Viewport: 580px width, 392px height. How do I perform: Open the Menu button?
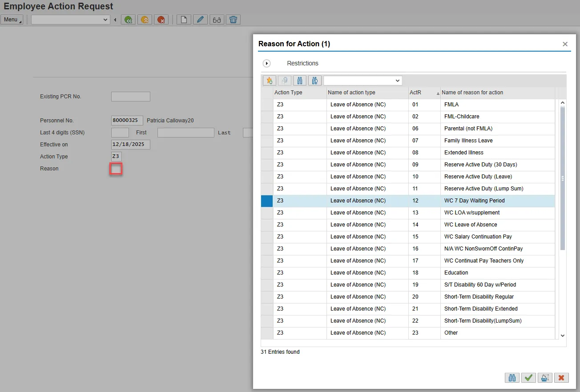click(x=12, y=20)
